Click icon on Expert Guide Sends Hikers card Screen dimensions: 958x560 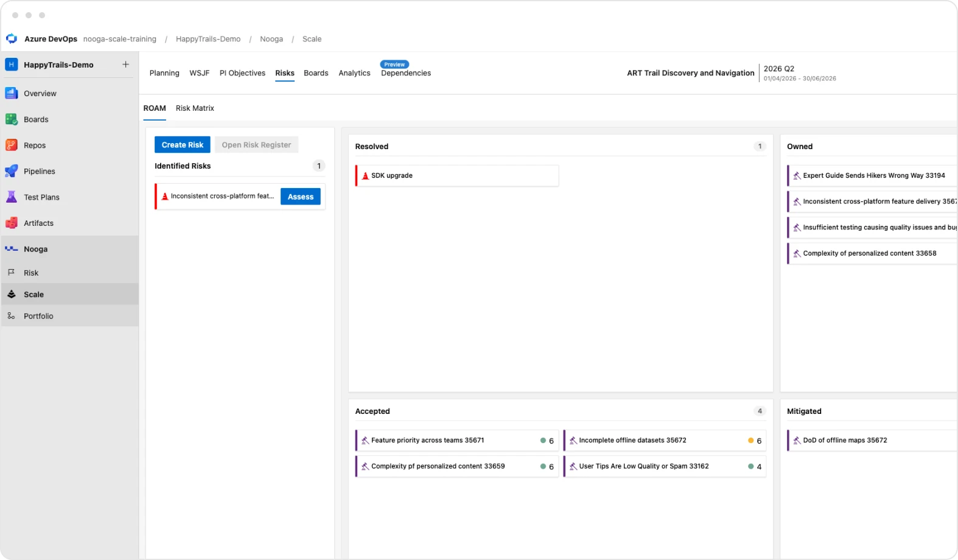[797, 176]
